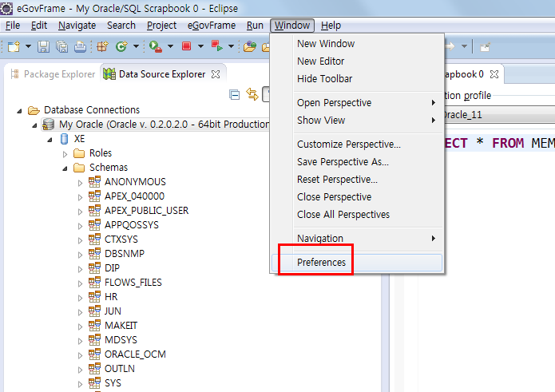Open the Open Perspective submenu
Screen dimensions: 555x392
point(357,103)
